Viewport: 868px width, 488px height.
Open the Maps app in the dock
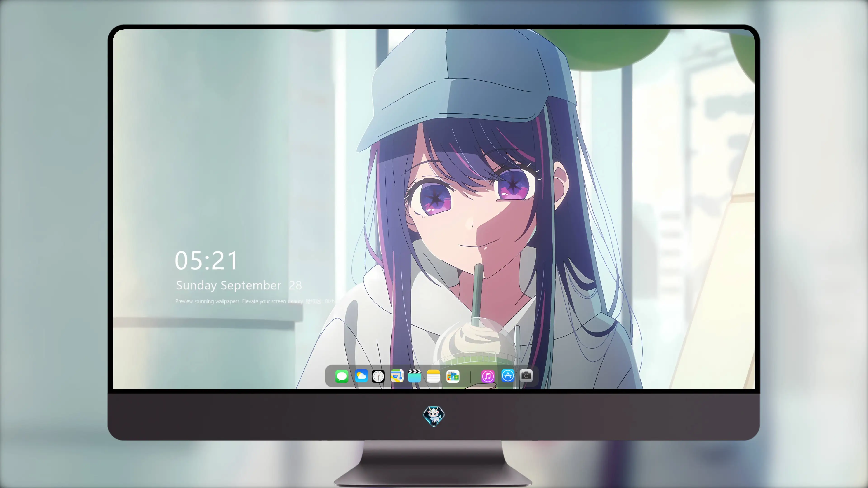pyautogui.click(x=397, y=376)
